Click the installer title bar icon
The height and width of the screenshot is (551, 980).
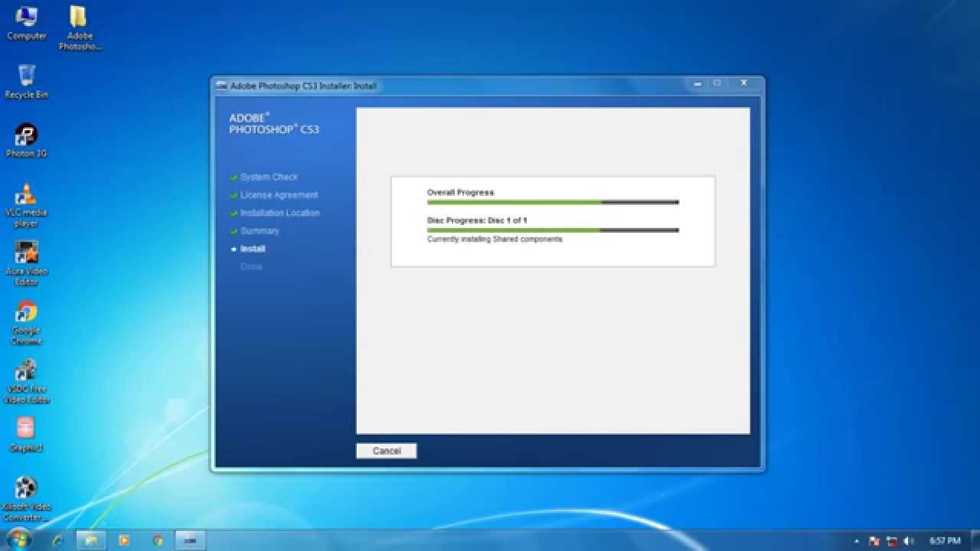pyautogui.click(x=221, y=86)
